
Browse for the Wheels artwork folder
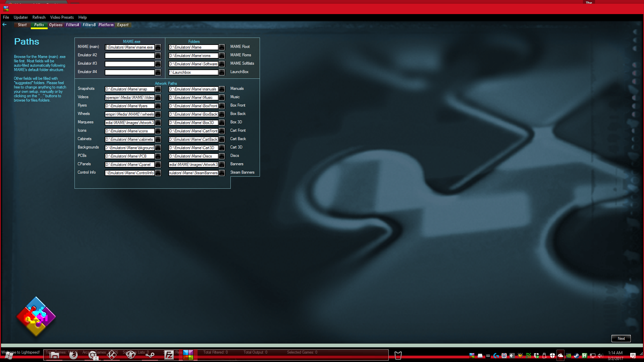pos(158,114)
